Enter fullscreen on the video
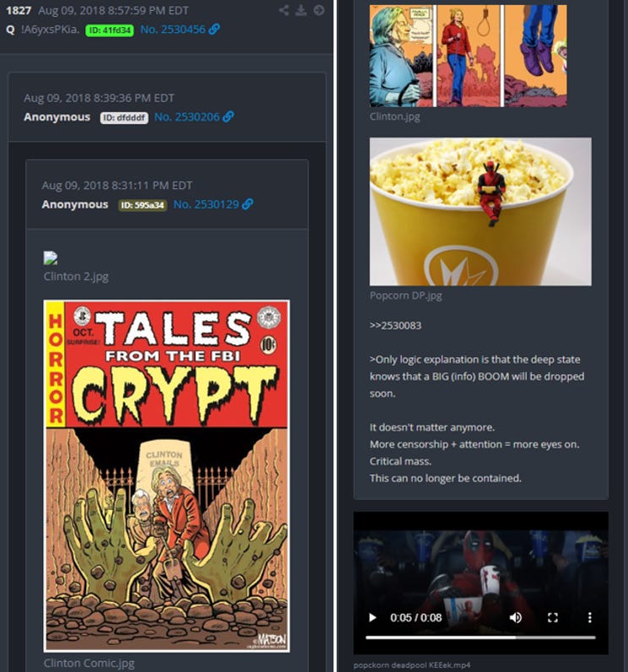 553,618
